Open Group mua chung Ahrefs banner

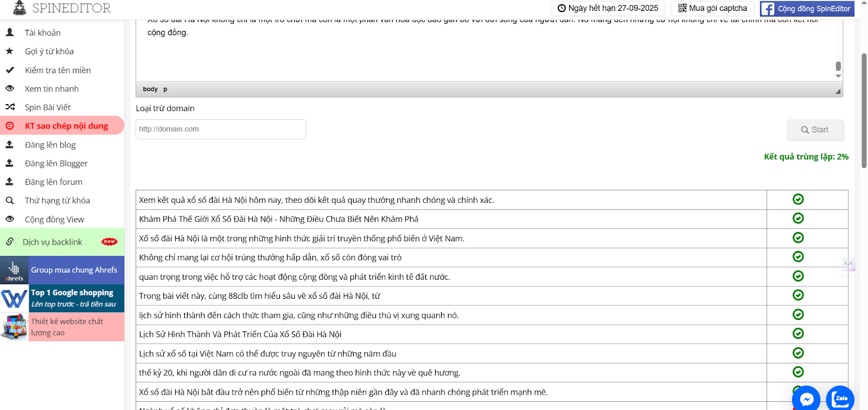coord(62,270)
